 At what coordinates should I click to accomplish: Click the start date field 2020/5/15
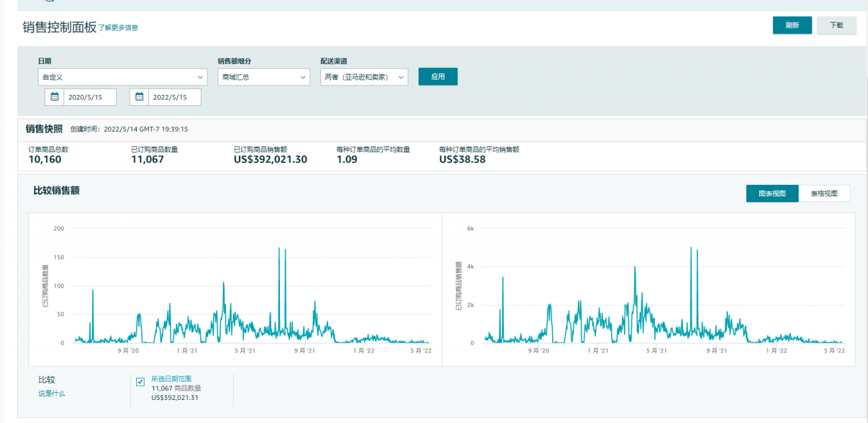(90, 97)
